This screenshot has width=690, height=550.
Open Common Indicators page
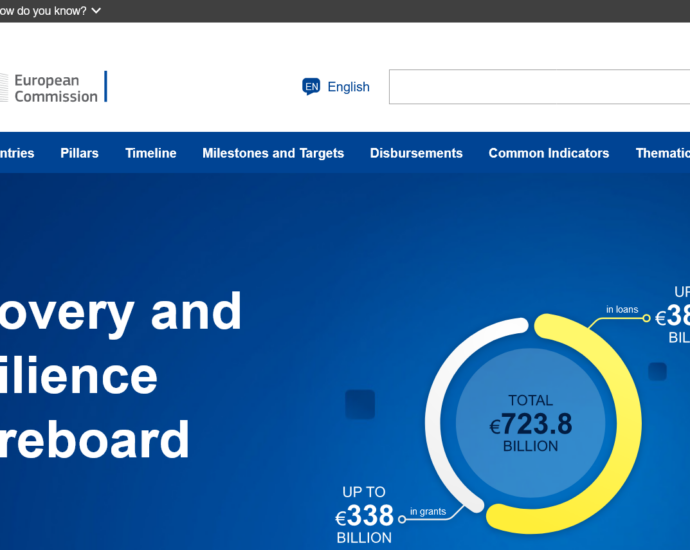(549, 153)
